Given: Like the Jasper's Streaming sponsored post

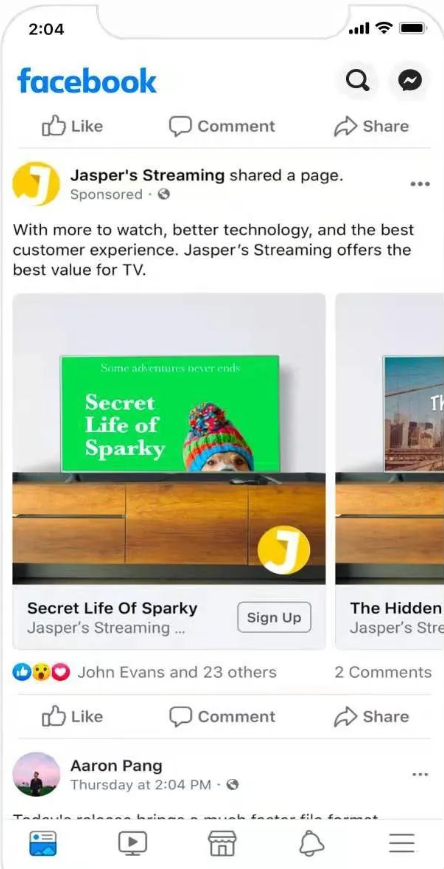Looking at the screenshot, I should [x=73, y=717].
